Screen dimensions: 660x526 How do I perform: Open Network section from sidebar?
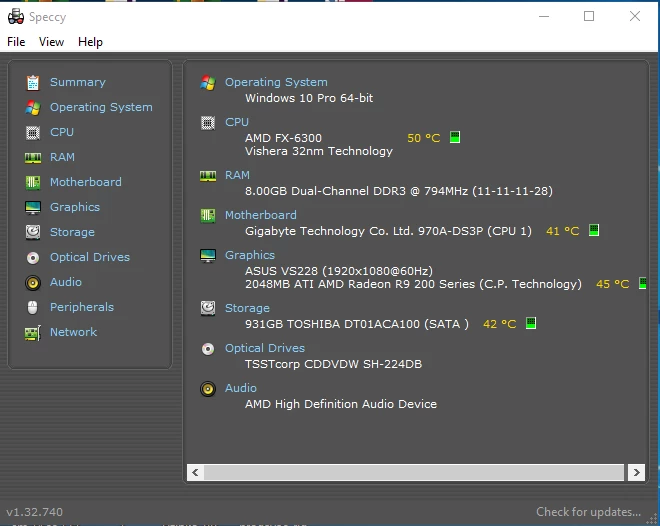click(74, 332)
